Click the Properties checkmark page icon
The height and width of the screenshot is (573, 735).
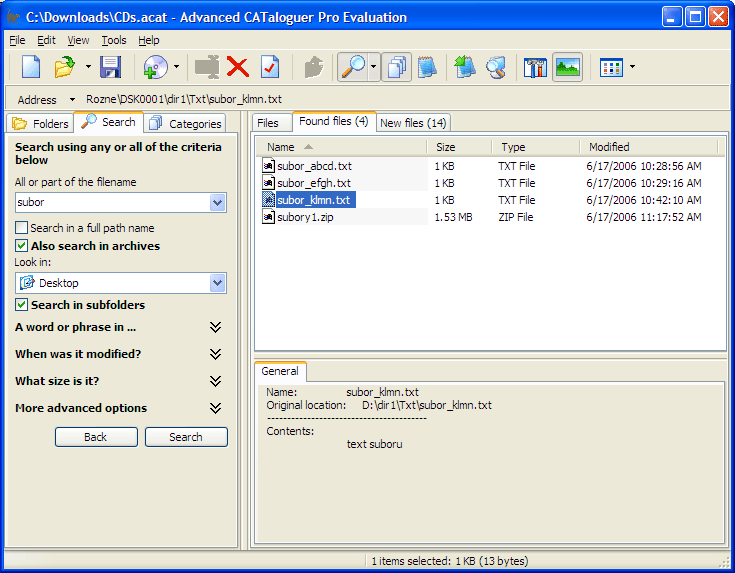[x=270, y=67]
